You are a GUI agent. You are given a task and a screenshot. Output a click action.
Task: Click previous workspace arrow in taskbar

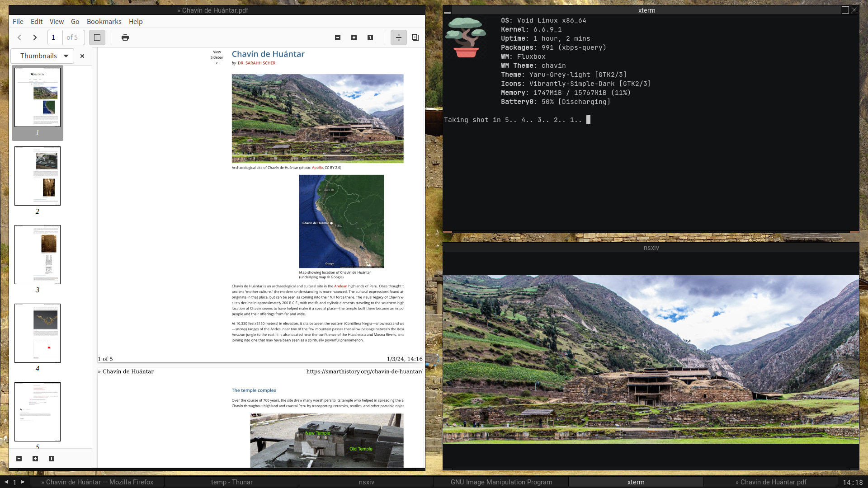[6, 482]
